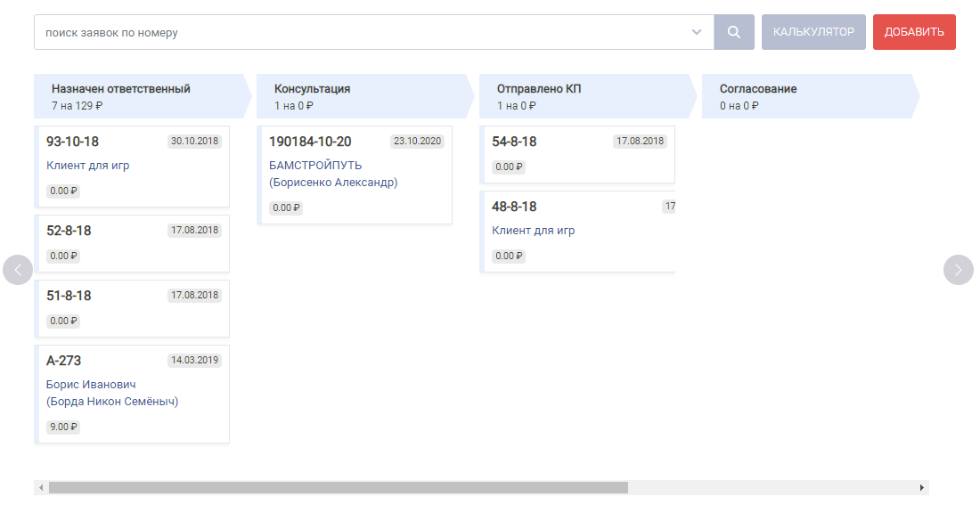Select the Назначен ответственный stage header

pos(143,96)
